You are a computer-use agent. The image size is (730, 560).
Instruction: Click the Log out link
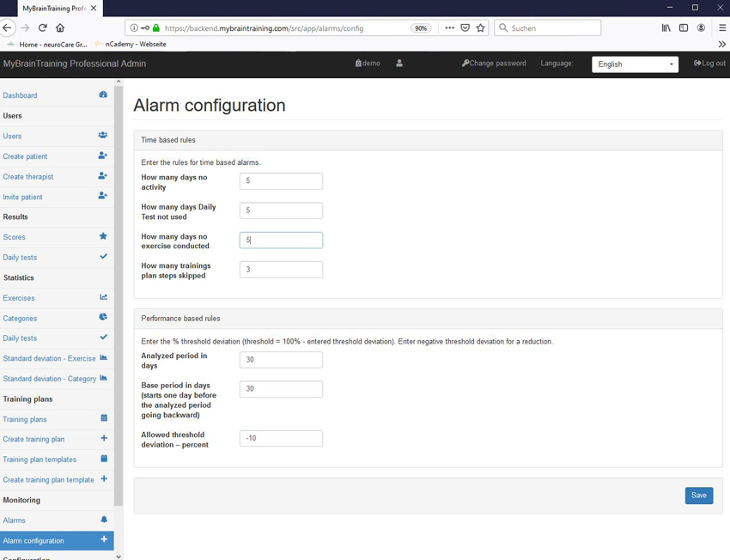(x=709, y=64)
